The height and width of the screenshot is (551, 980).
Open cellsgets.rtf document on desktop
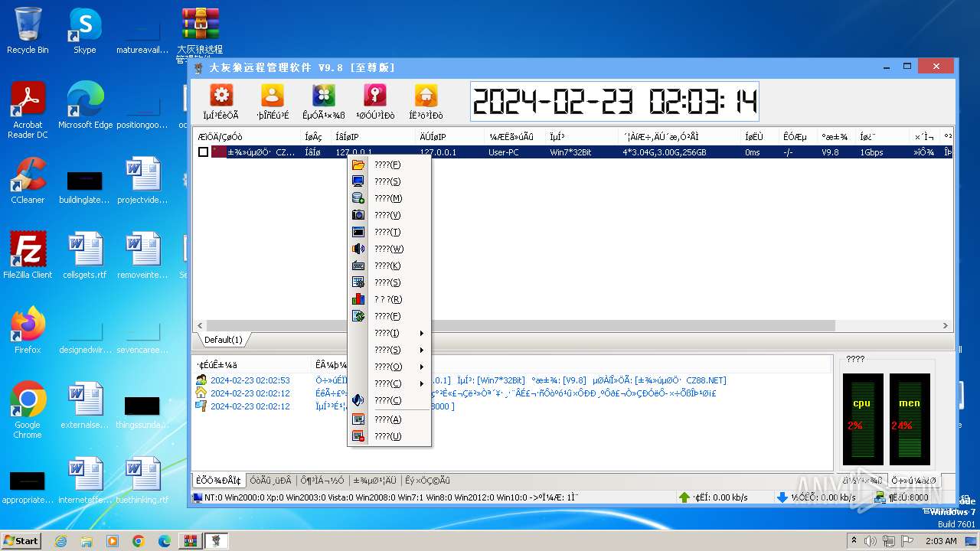[84, 256]
